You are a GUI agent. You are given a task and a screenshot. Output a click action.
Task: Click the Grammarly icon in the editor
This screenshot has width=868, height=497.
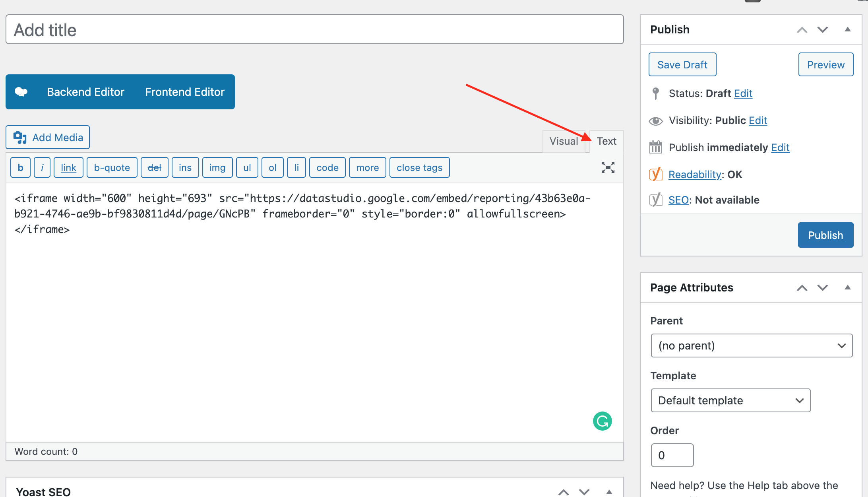602,421
